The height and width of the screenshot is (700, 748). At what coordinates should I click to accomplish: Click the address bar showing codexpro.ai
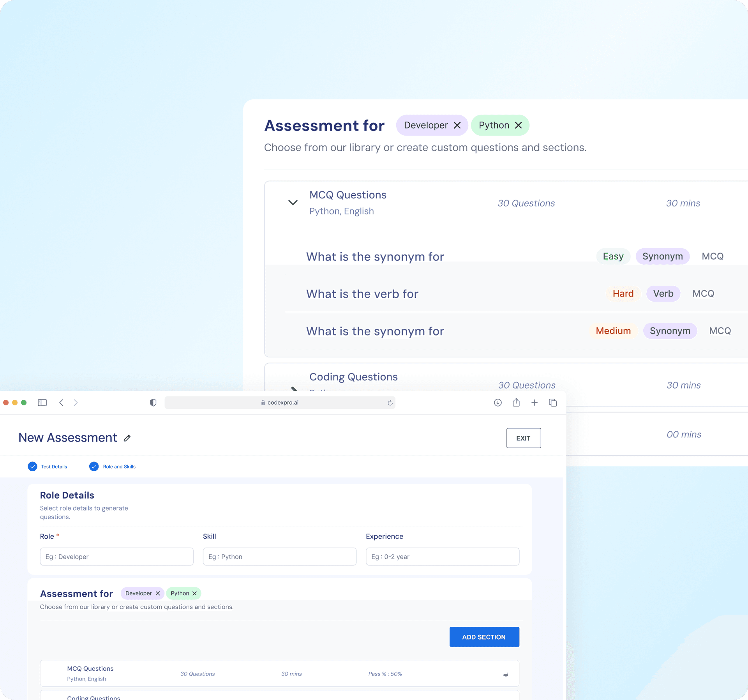pos(280,403)
